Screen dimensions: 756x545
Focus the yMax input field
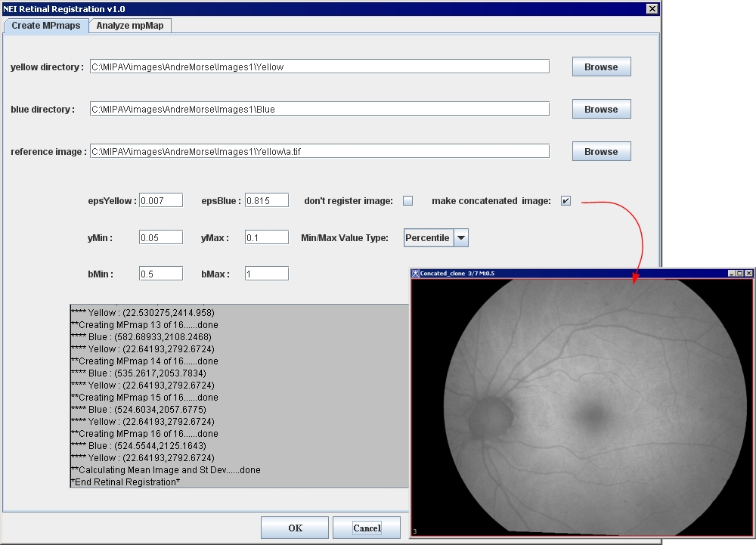coord(267,237)
